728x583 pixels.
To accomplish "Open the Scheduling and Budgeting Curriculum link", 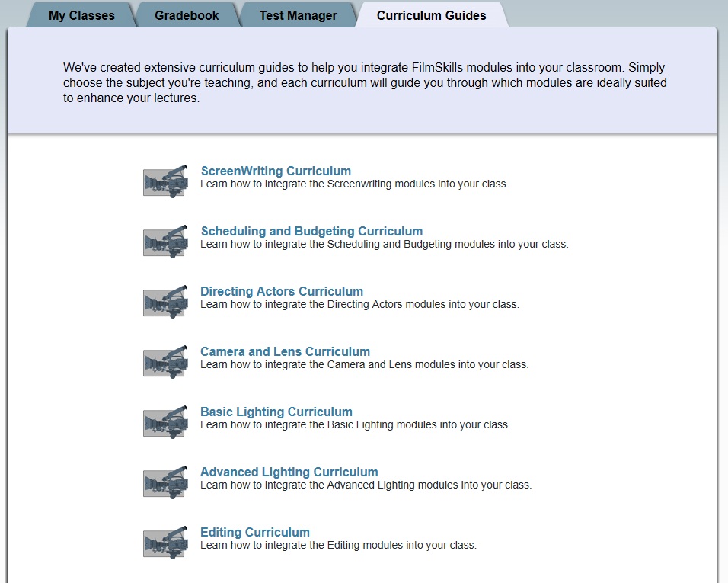I will (x=311, y=231).
